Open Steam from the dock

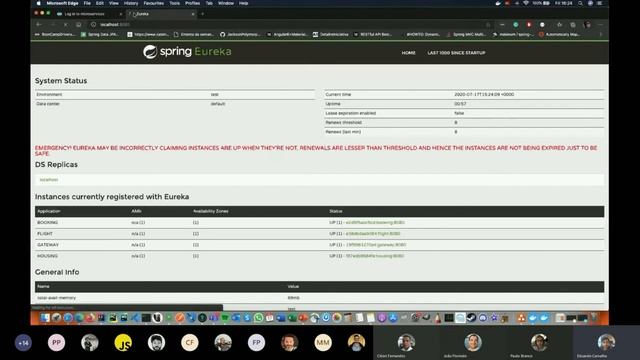(x=471, y=318)
